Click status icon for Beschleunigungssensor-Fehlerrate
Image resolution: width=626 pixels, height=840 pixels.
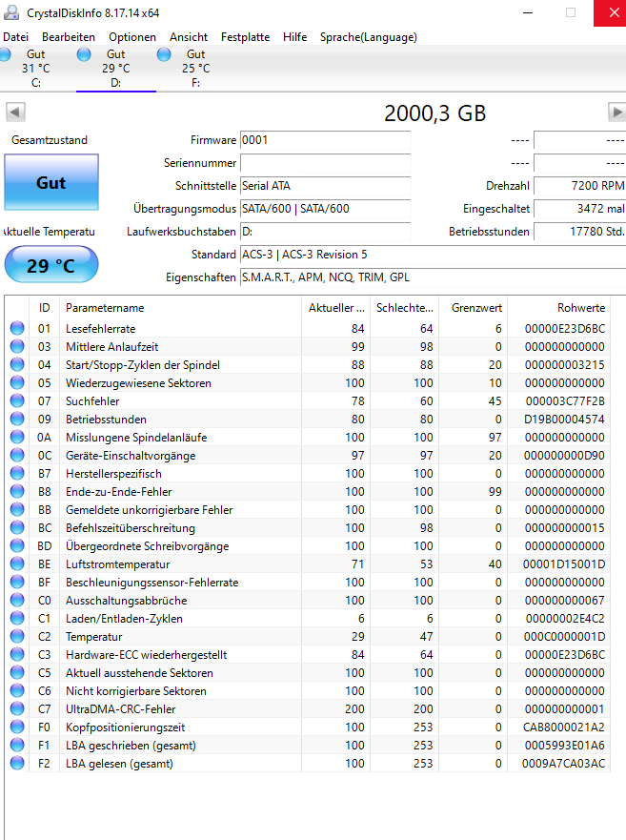pyautogui.click(x=17, y=582)
